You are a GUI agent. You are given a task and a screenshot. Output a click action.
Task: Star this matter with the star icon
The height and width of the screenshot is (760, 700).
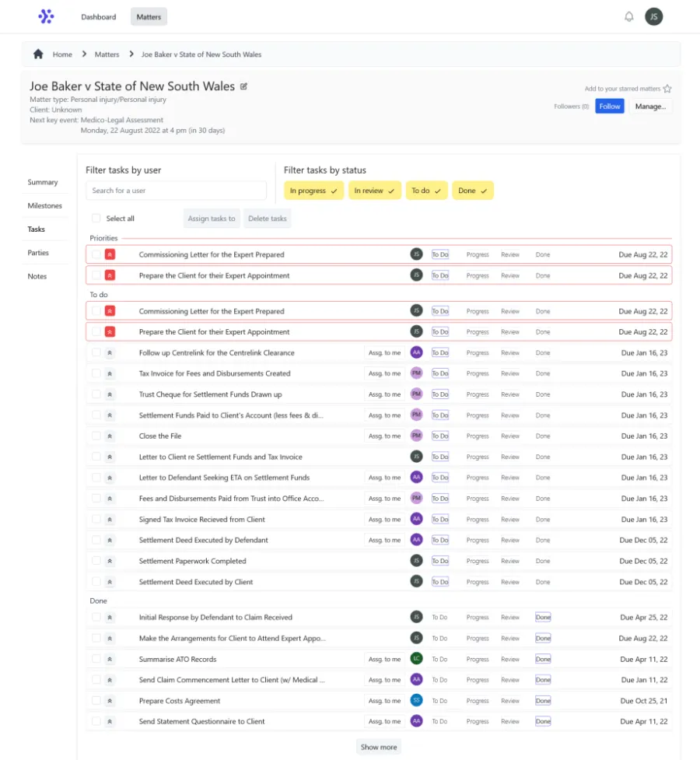(667, 89)
